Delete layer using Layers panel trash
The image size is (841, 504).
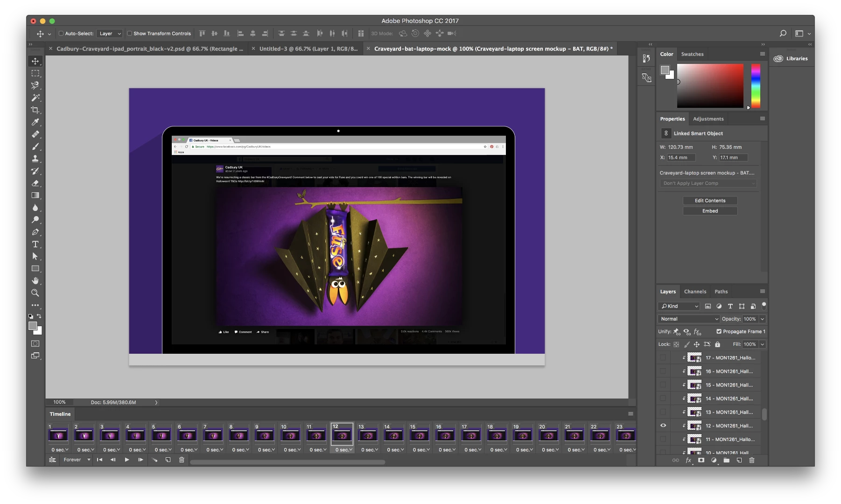pyautogui.click(x=752, y=460)
